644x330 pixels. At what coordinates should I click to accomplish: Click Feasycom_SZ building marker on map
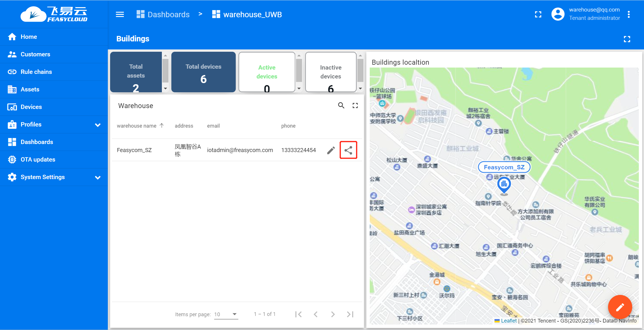(504, 184)
